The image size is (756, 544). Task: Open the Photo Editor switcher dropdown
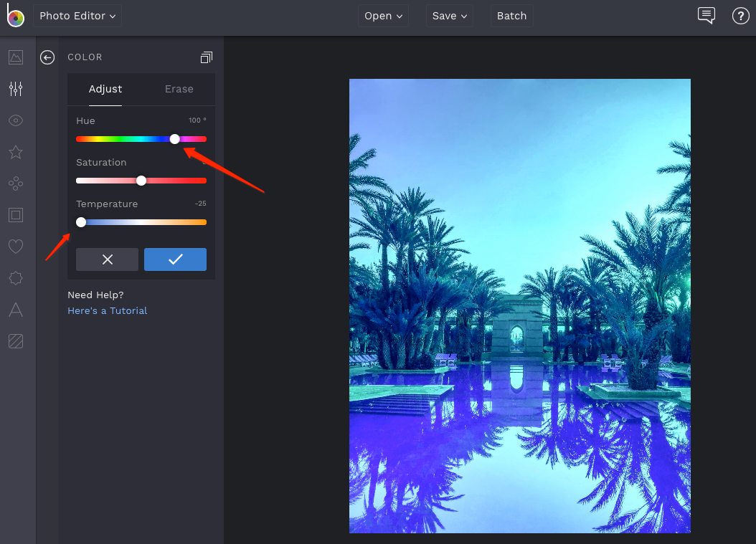click(77, 15)
